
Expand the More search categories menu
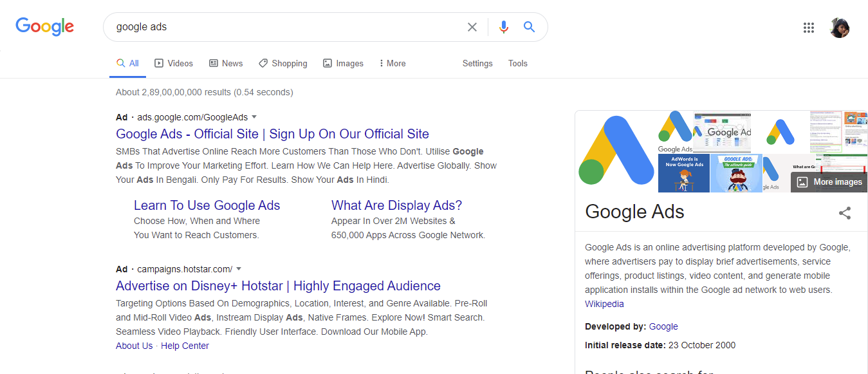[392, 63]
